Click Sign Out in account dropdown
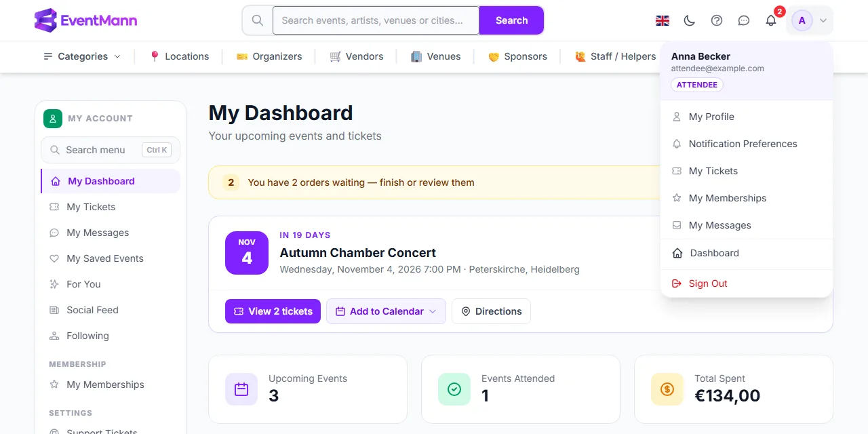Screen dimensions: 868x434 click(746, 283)
